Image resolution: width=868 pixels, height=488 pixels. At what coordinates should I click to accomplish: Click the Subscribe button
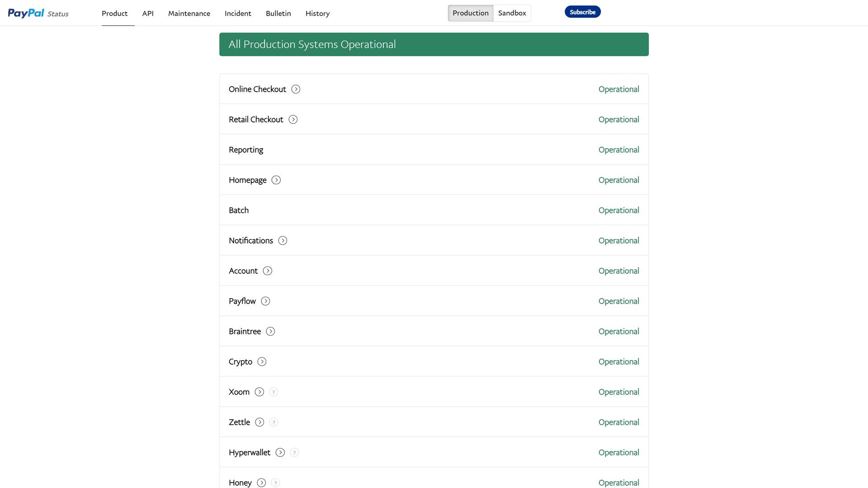pyautogui.click(x=582, y=12)
